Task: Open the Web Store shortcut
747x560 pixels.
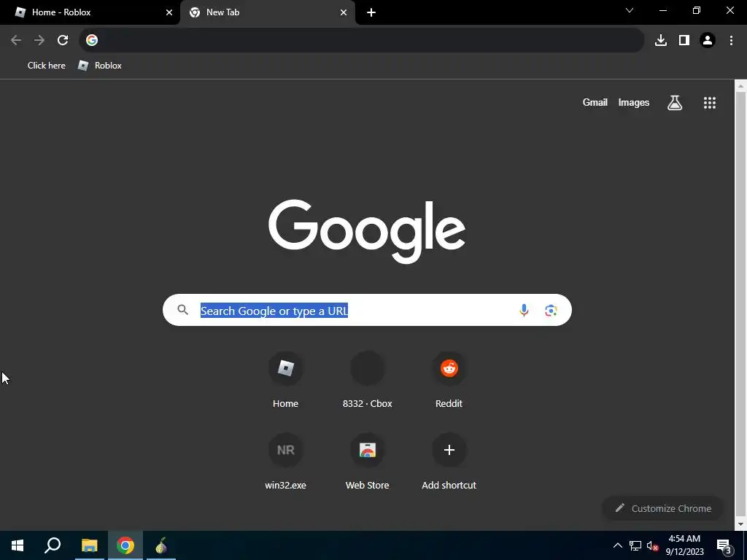Action: tap(368, 462)
